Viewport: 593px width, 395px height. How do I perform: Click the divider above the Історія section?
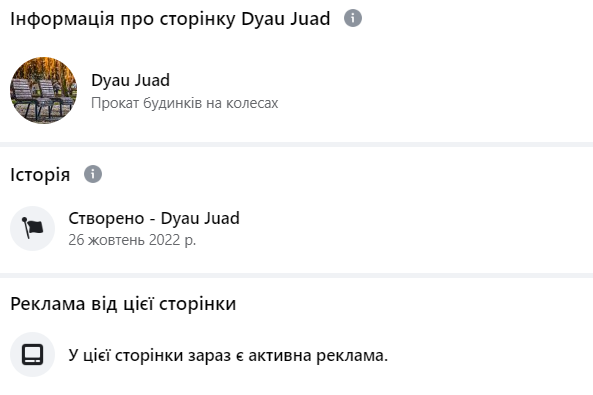pyautogui.click(x=296, y=144)
